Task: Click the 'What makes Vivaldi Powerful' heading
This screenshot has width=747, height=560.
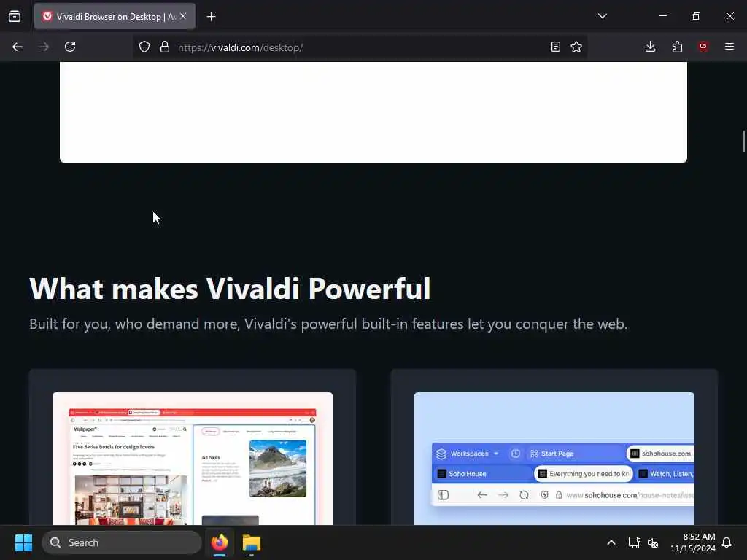Action: 230,288
